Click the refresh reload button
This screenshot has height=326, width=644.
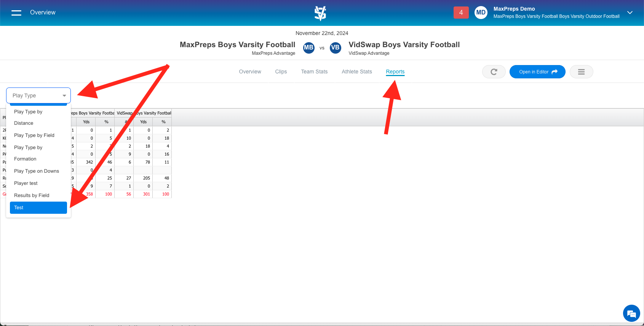(x=494, y=72)
